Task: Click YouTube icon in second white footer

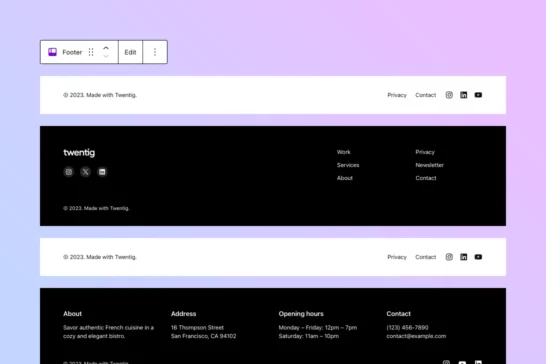Action: click(478, 257)
